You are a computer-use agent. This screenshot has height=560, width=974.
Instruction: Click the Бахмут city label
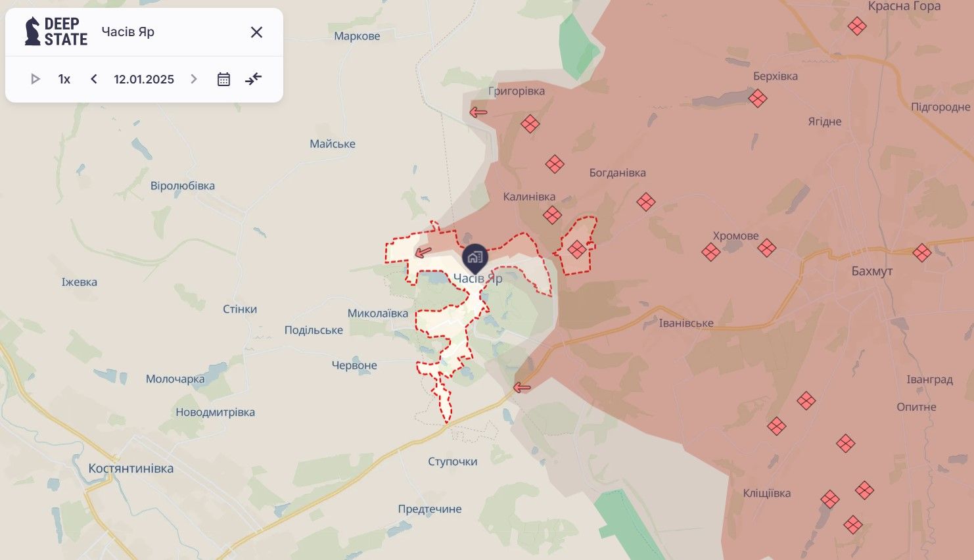coord(872,271)
